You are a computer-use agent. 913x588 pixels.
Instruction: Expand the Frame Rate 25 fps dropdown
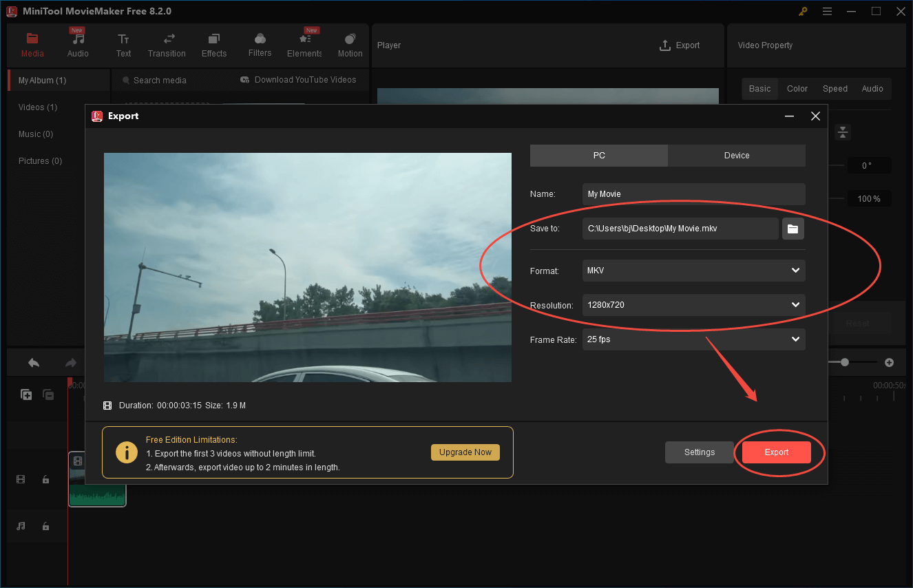693,339
